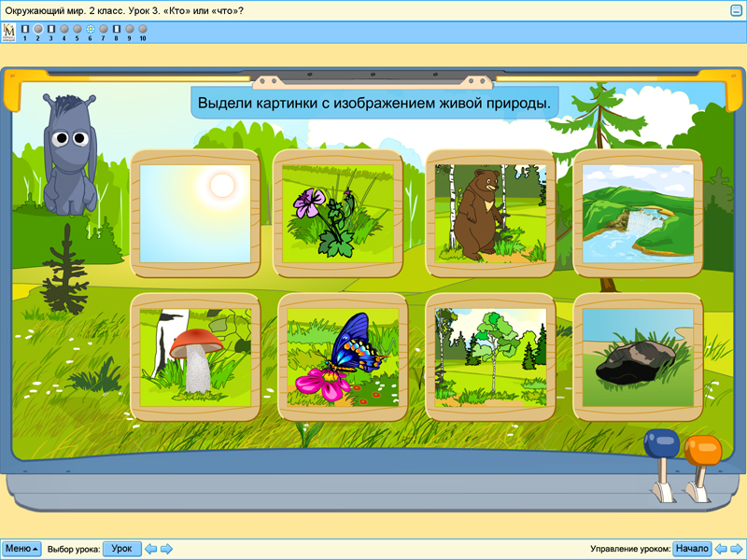This screenshot has height=560, width=747.
Task: Select the sun and sky picture
Action: pos(195,214)
